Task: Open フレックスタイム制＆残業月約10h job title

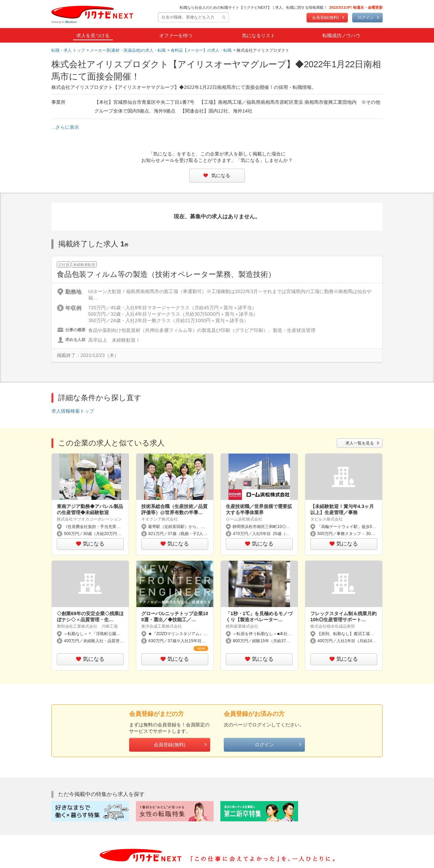Action: (343, 617)
